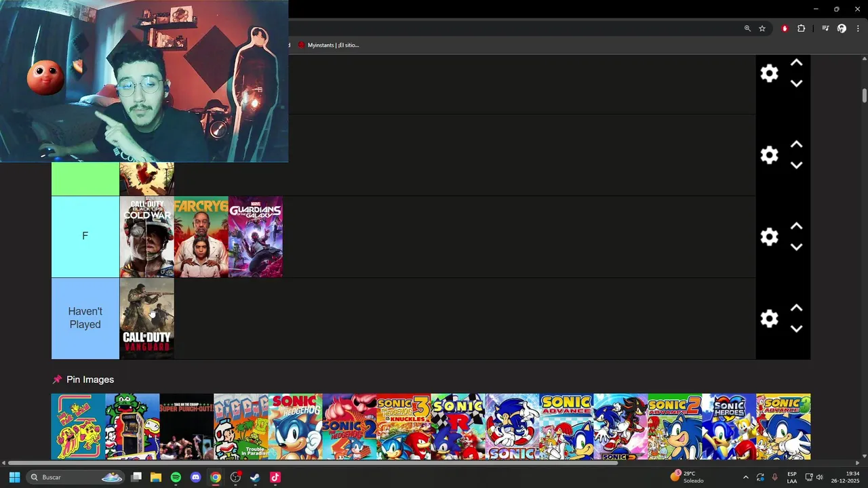This screenshot has height=488, width=868.
Task: Select the Sonic Heroes cover
Action: coord(729,426)
